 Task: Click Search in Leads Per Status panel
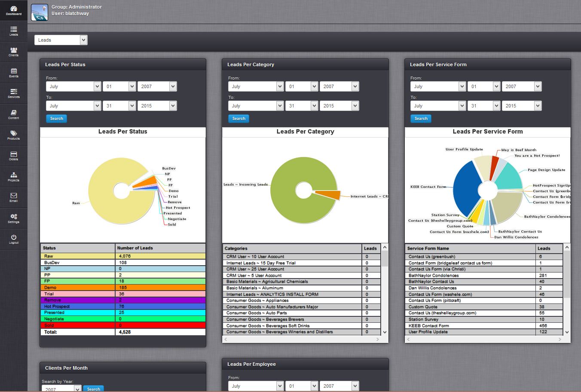56,119
